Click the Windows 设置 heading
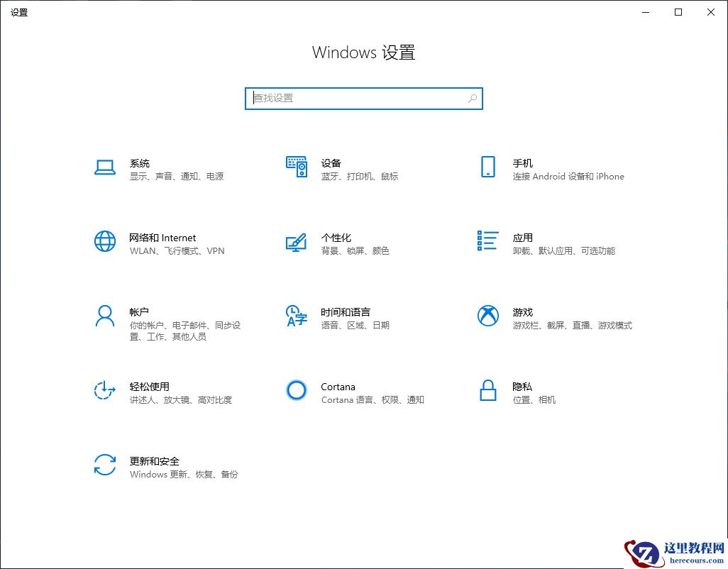This screenshot has width=728, height=569. click(363, 53)
